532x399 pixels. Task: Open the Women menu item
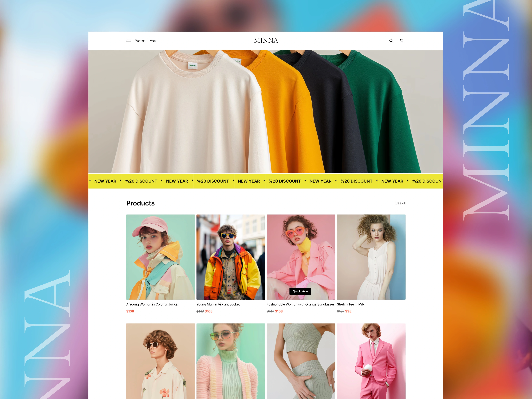(x=140, y=41)
